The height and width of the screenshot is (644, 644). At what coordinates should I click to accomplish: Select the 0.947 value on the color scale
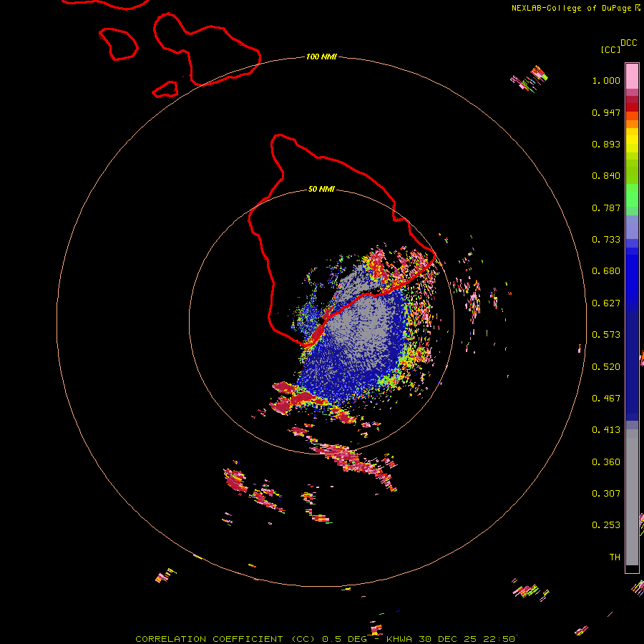tap(606, 112)
